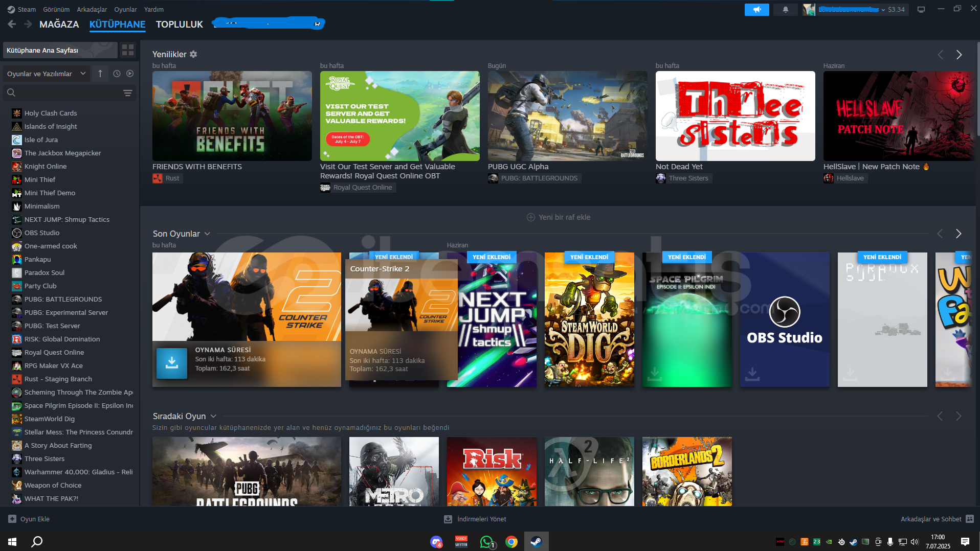Click the wallet balance $3.34

pyautogui.click(x=896, y=9)
